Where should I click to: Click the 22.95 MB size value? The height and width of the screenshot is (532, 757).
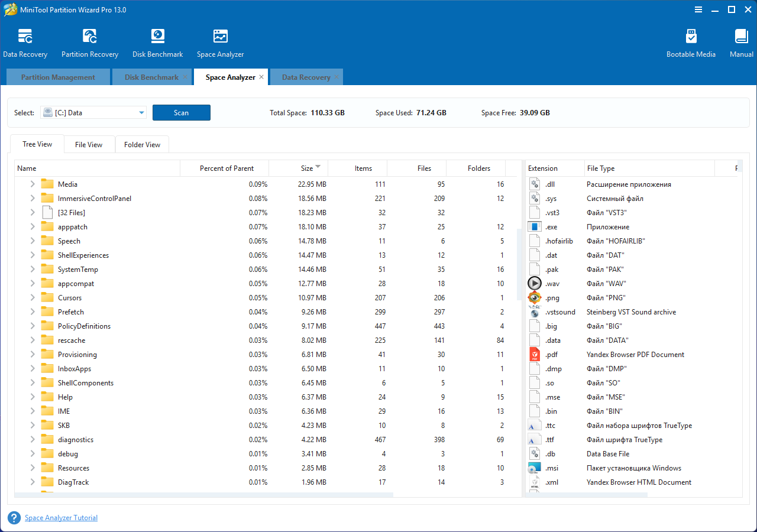coord(312,184)
